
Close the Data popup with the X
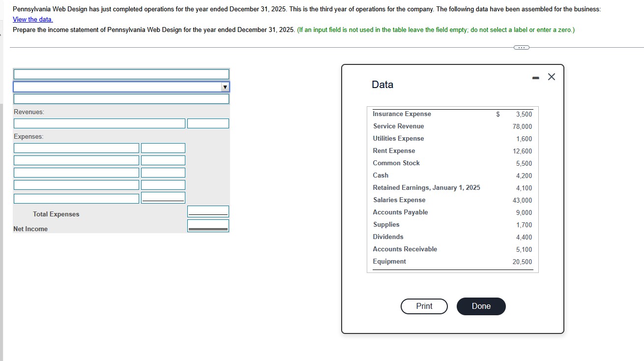click(x=551, y=77)
